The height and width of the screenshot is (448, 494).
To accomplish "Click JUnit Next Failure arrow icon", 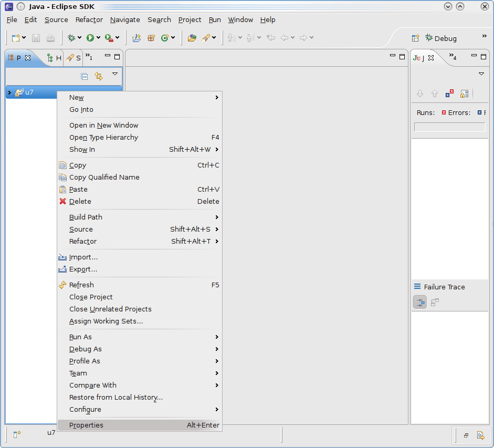I will [x=420, y=93].
